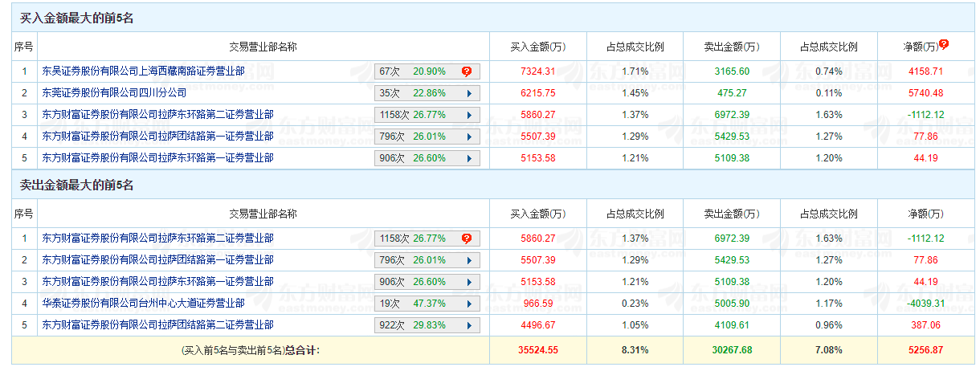Select buy amount 966.59
980x367 pixels.
pyautogui.click(x=538, y=304)
